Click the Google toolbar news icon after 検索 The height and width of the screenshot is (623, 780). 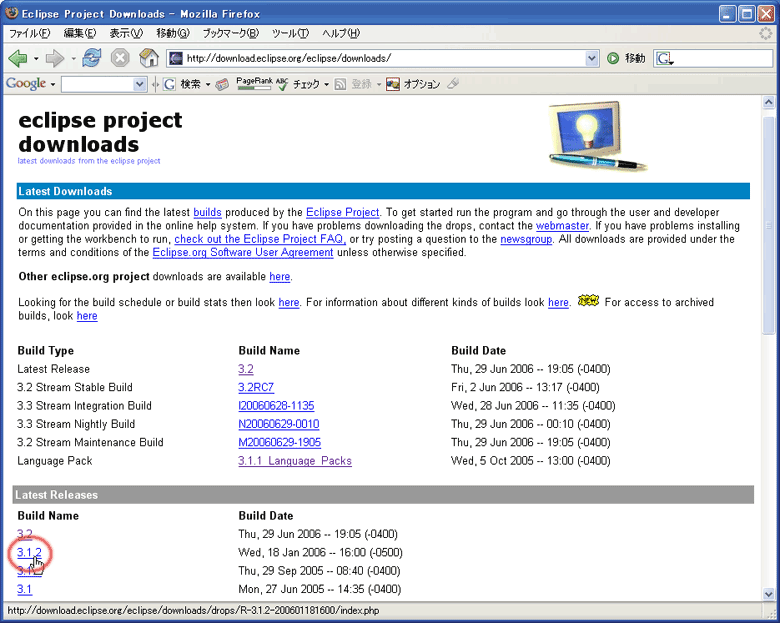click(222, 85)
